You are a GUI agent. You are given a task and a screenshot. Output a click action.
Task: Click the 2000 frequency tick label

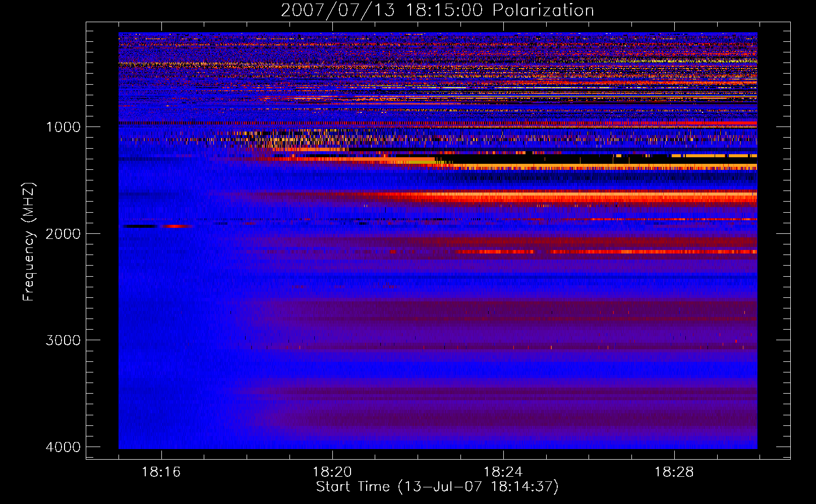click(x=63, y=234)
